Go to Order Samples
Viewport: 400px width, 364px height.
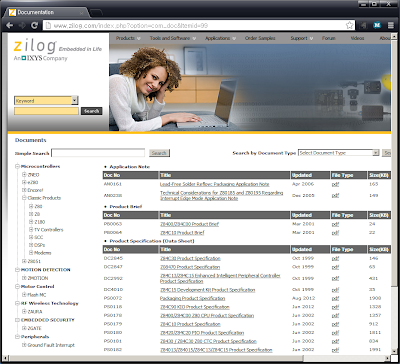point(260,38)
